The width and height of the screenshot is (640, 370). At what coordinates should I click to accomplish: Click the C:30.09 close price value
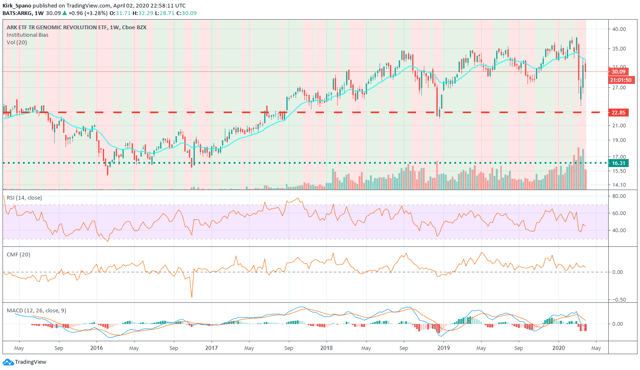click(187, 13)
